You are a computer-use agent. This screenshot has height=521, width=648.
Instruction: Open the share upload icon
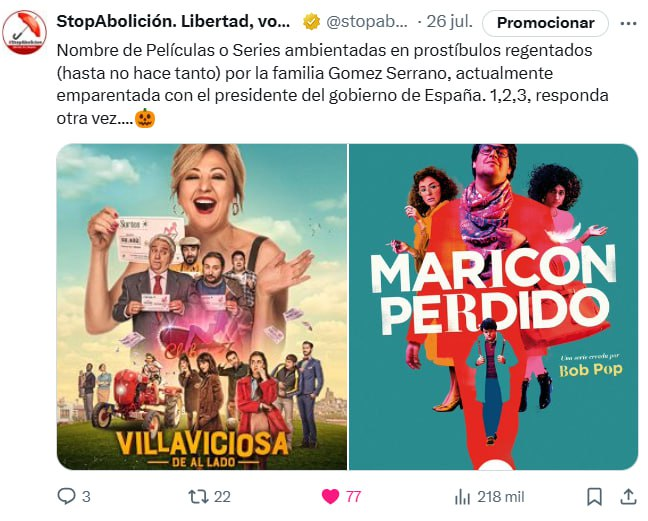click(x=628, y=496)
